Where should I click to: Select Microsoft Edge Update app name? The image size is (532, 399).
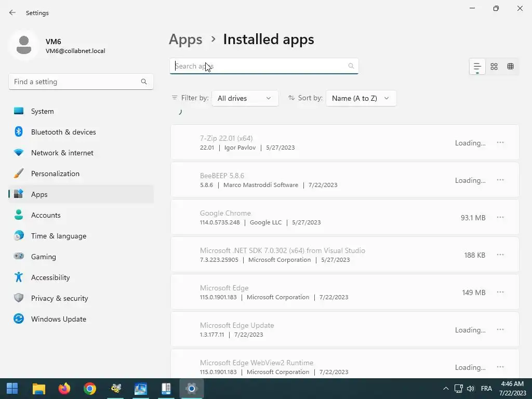pos(237,325)
